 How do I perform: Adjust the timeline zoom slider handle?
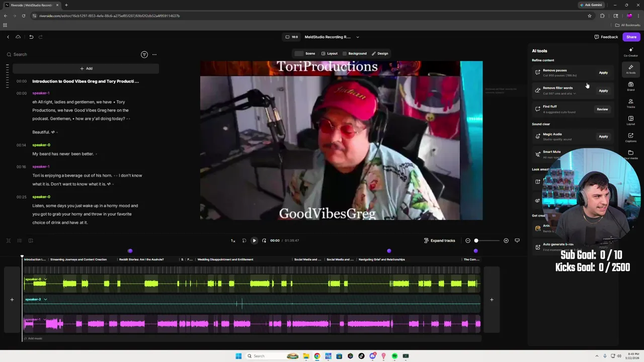(x=476, y=240)
